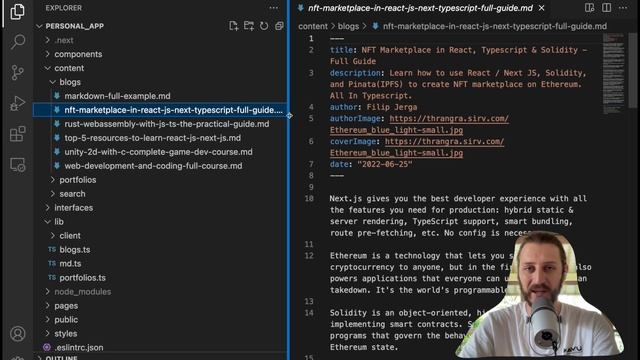Click file name in the breadcrumb
640x360 pixels.
[494, 26]
